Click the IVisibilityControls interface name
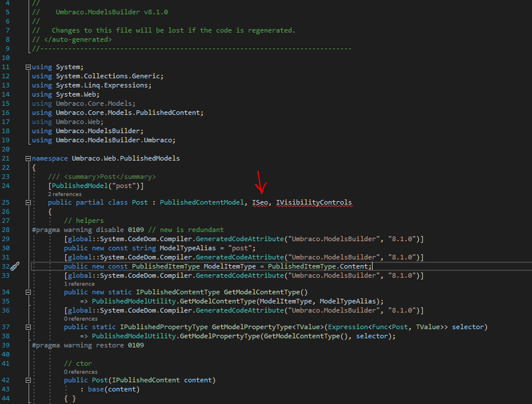Screen dimensions: 532x404 (314, 202)
